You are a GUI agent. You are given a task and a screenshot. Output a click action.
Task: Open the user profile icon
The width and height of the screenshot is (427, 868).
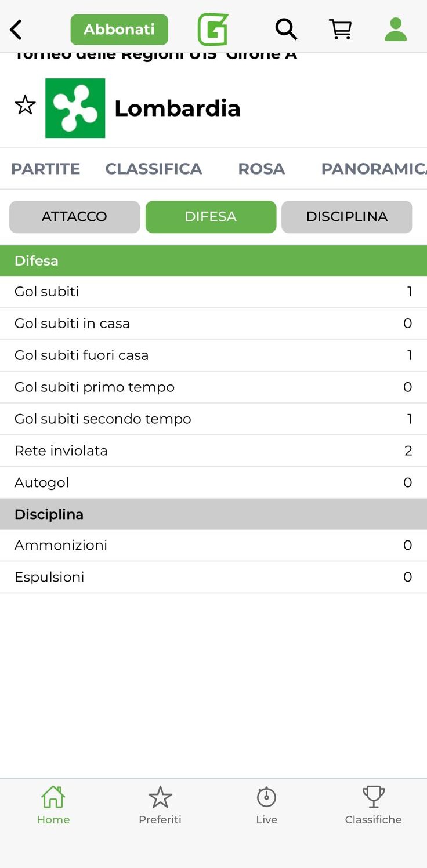[x=396, y=29]
